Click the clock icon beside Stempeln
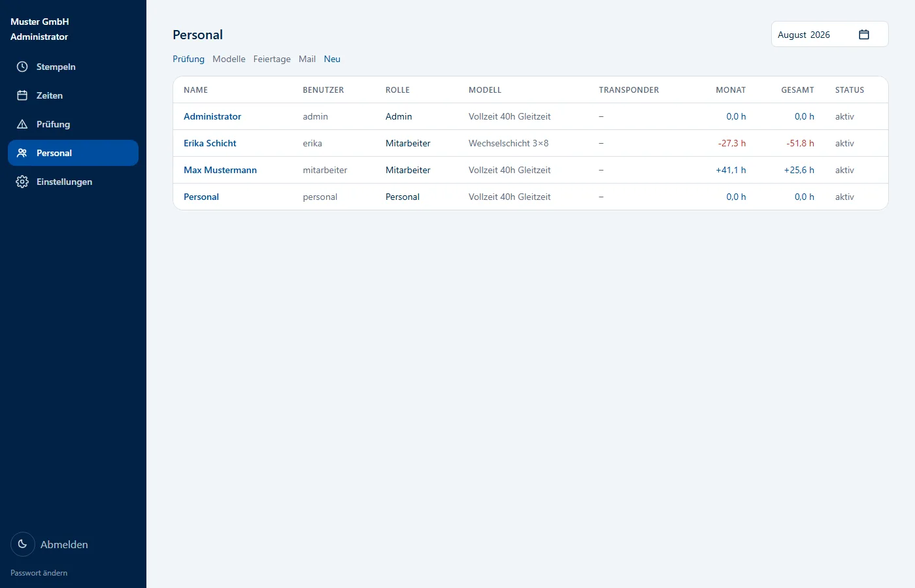 [22, 67]
